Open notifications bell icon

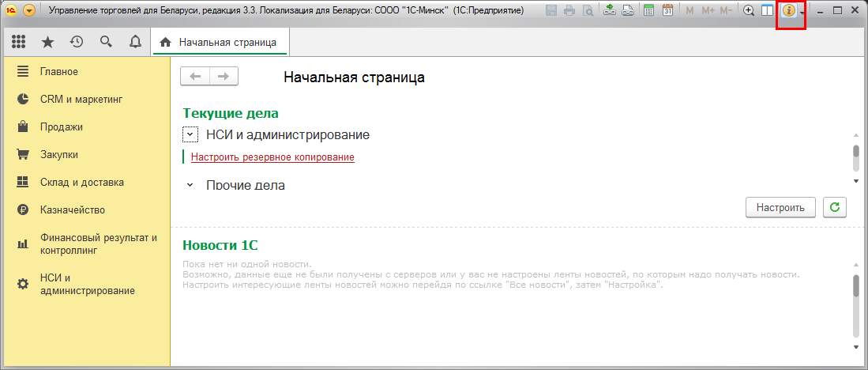(135, 42)
